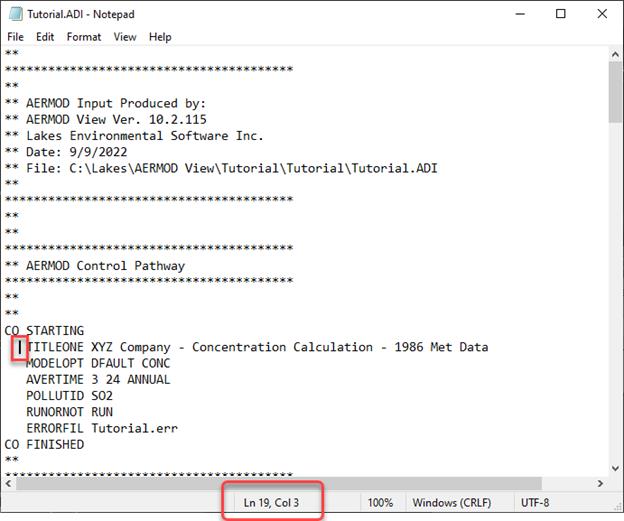Click the vertical scrollbar down arrow
624x521 pixels.
[x=614, y=468]
